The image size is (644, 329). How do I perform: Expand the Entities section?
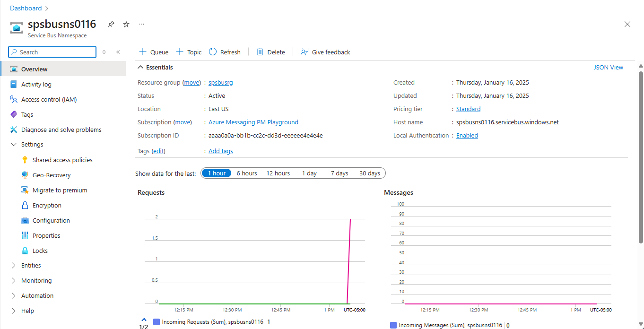(30, 265)
